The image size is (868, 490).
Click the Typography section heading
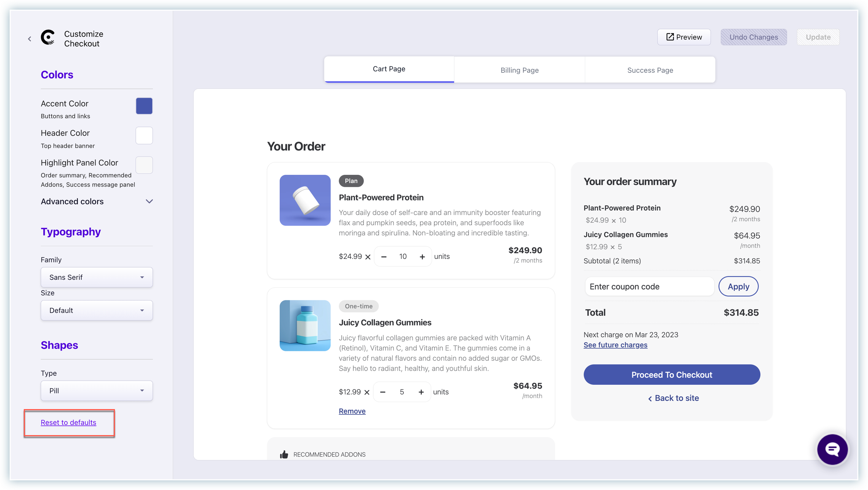coord(71,232)
